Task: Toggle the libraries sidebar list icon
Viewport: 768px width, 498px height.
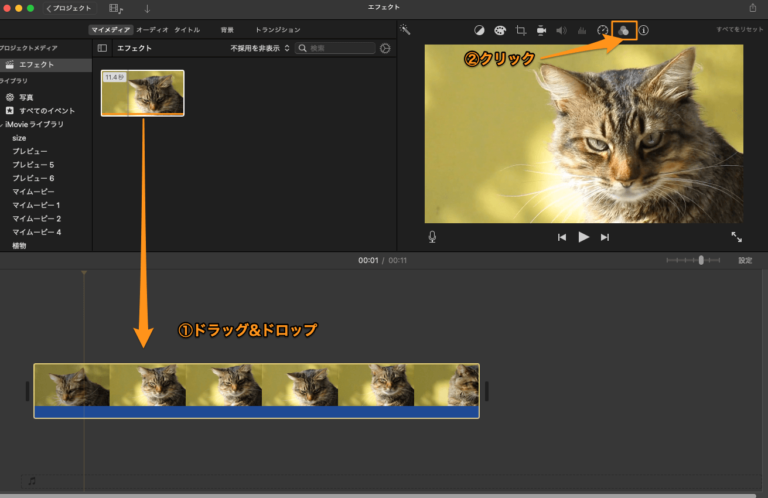Action: tap(102, 48)
